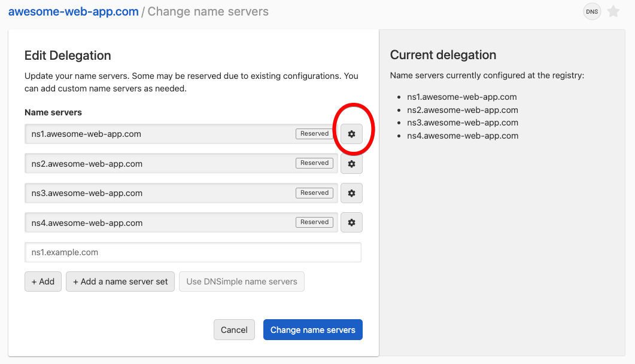
Task: Click the empty ns1.example.com input field
Action: pyautogui.click(x=193, y=252)
